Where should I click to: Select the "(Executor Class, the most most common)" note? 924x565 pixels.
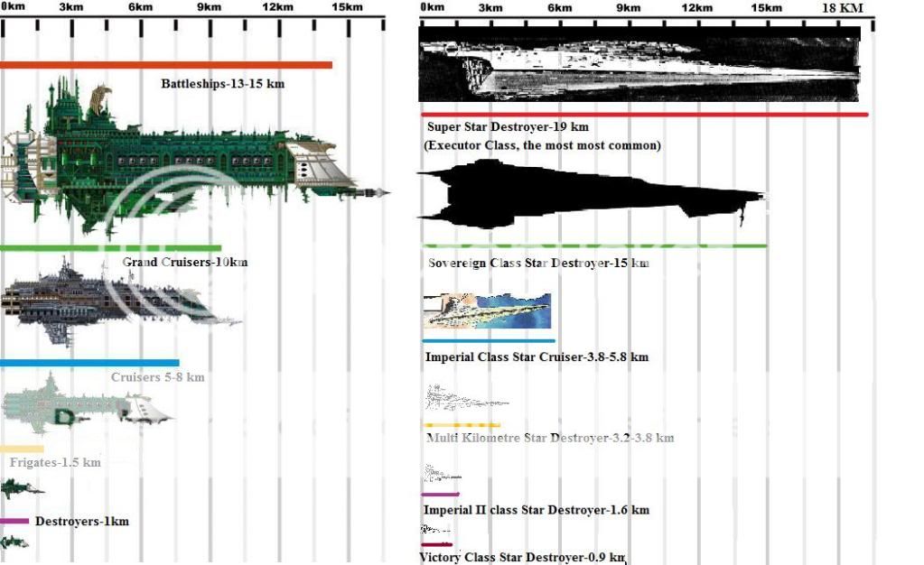542,145
